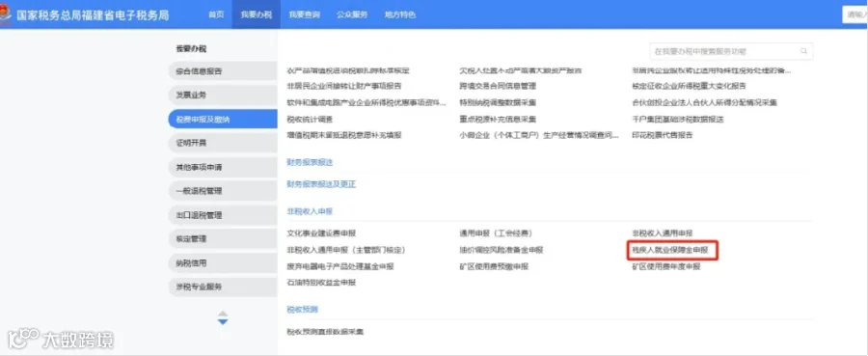Click the search magnifier icon
This screenshot has width=868, height=356.
tap(803, 51)
